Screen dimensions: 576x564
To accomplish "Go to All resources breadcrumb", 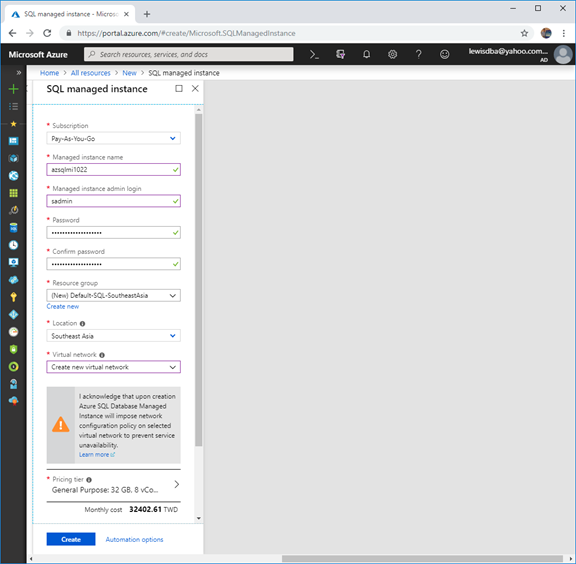I will click(x=90, y=73).
